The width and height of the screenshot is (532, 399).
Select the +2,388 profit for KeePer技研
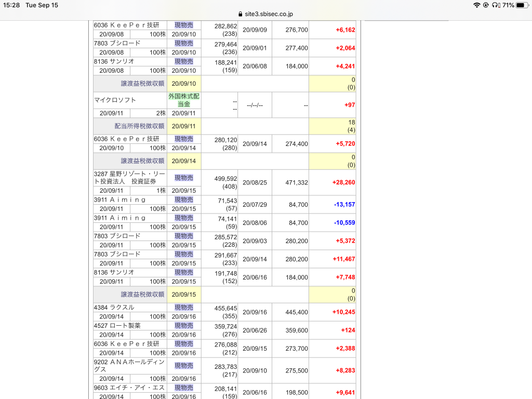tap(345, 349)
